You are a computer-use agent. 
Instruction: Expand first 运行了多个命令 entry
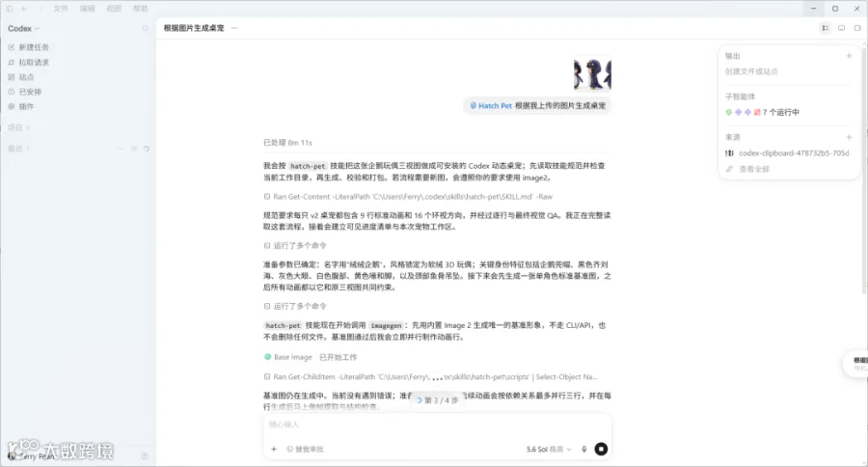(295, 245)
